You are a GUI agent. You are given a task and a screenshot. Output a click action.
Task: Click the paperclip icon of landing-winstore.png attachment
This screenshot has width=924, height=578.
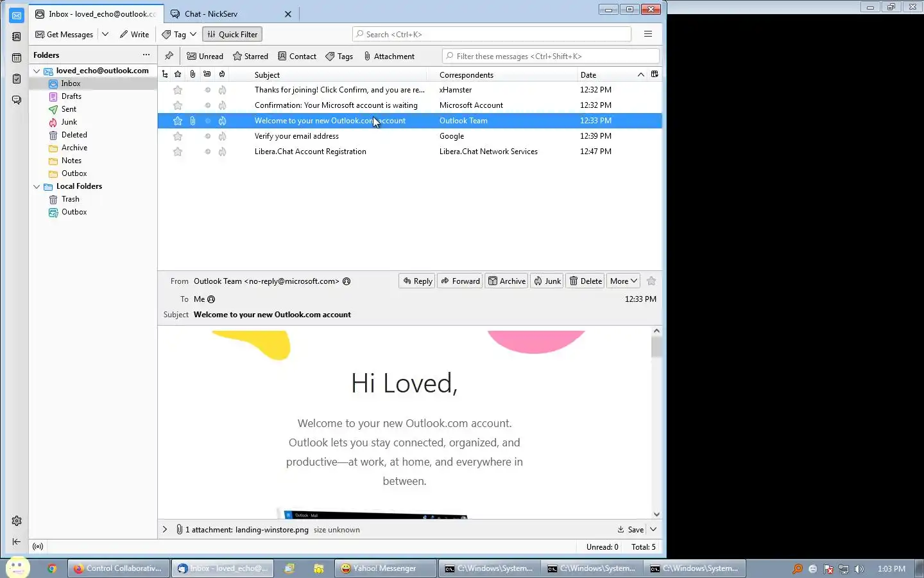tap(180, 530)
